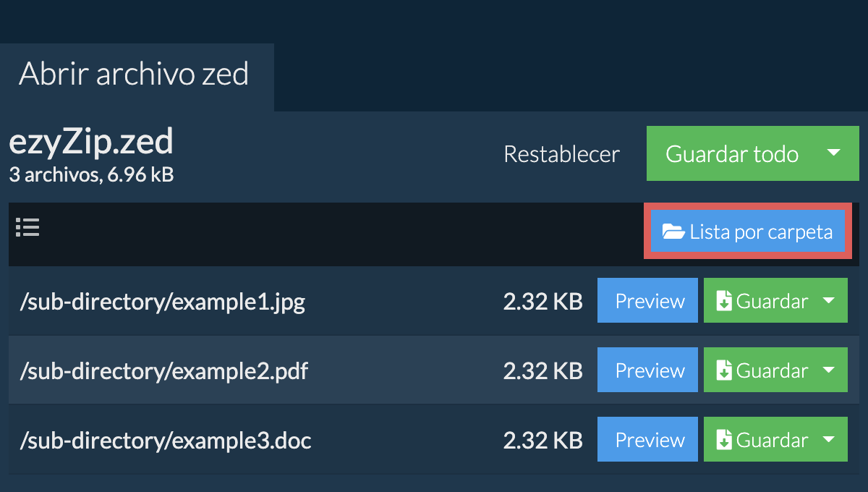Expand the 'Guardar todo' dropdown arrow
This screenshot has width=868, height=492.
(x=833, y=153)
